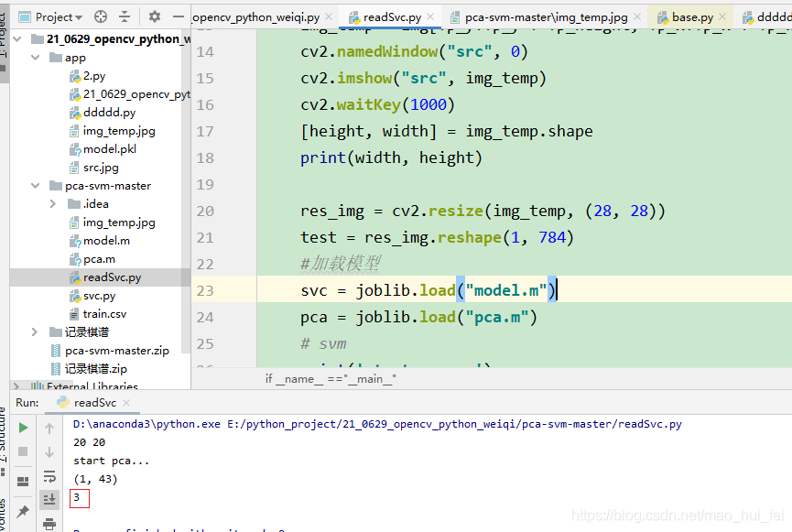Navigate down in the console output
The height and width of the screenshot is (532, 792).
coord(49,451)
